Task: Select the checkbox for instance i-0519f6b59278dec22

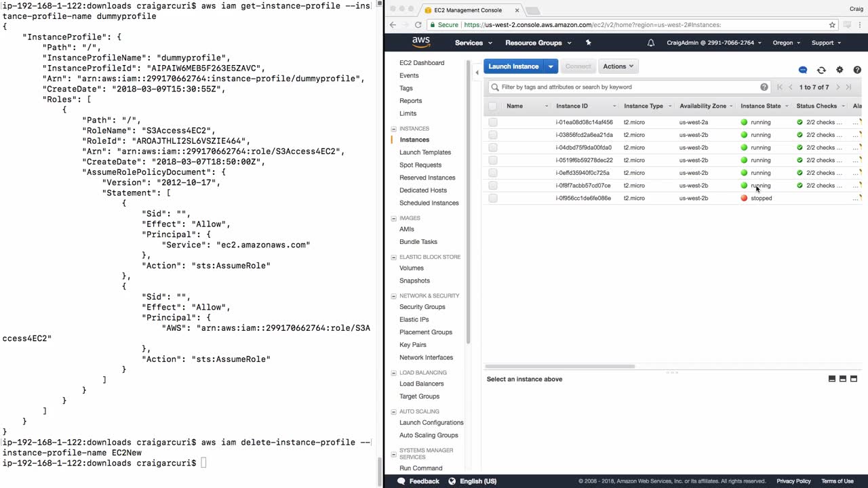Action: [493, 161]
